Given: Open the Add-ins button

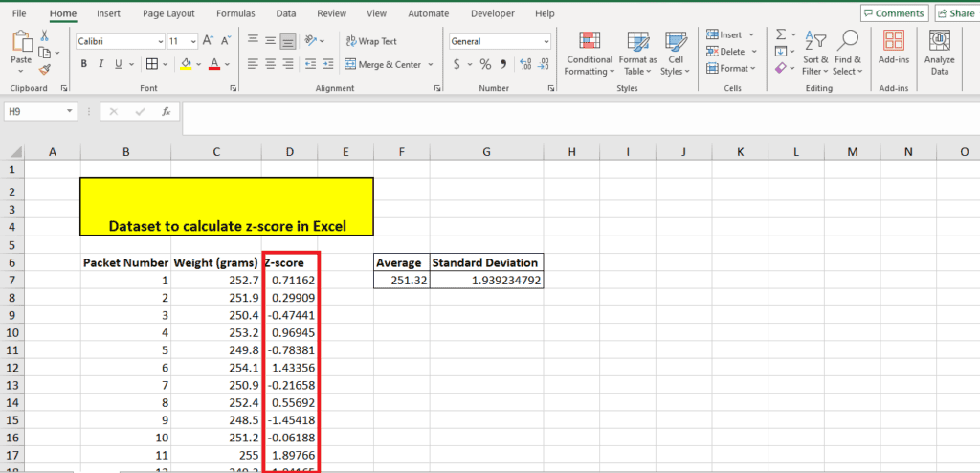Looking at the screenshot, I should click(x=893, y=49).
